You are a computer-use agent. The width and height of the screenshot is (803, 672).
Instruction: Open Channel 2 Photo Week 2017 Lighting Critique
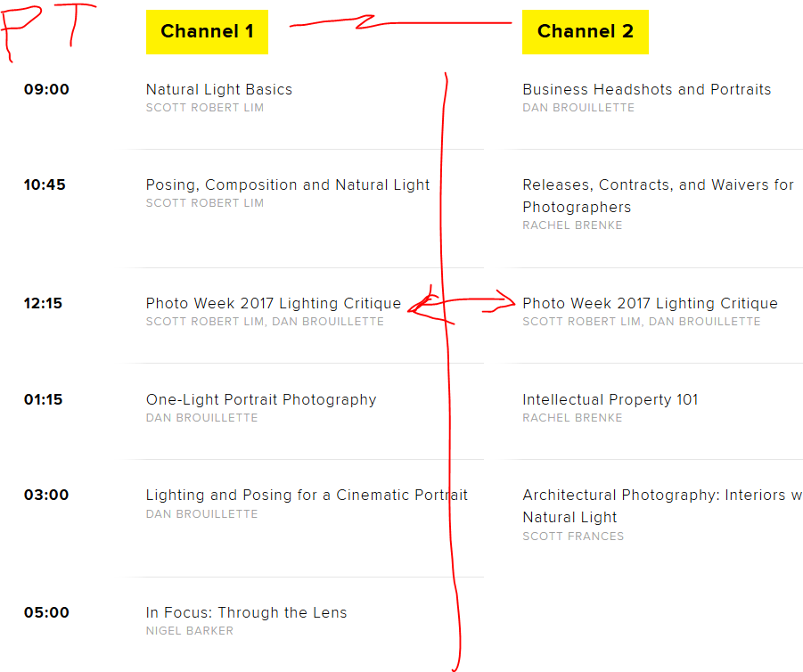(650, 303)
